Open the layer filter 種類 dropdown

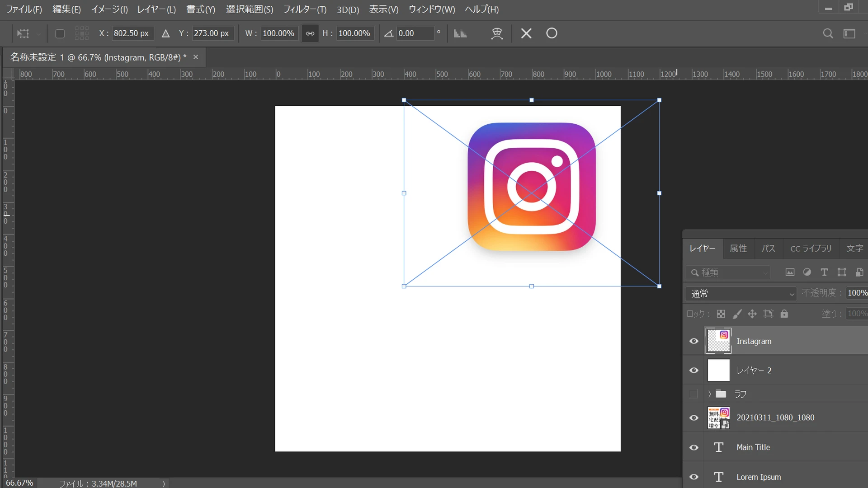728,272
